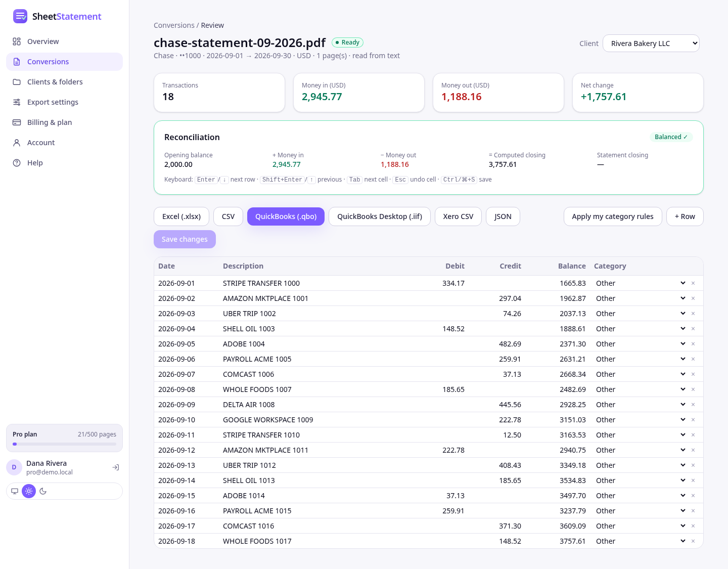Image resolution: width=728 pixels, height=569 pixels.
Task: Open category dropdown for DELTA AIR 1008
Action: [x=641, y=405]
